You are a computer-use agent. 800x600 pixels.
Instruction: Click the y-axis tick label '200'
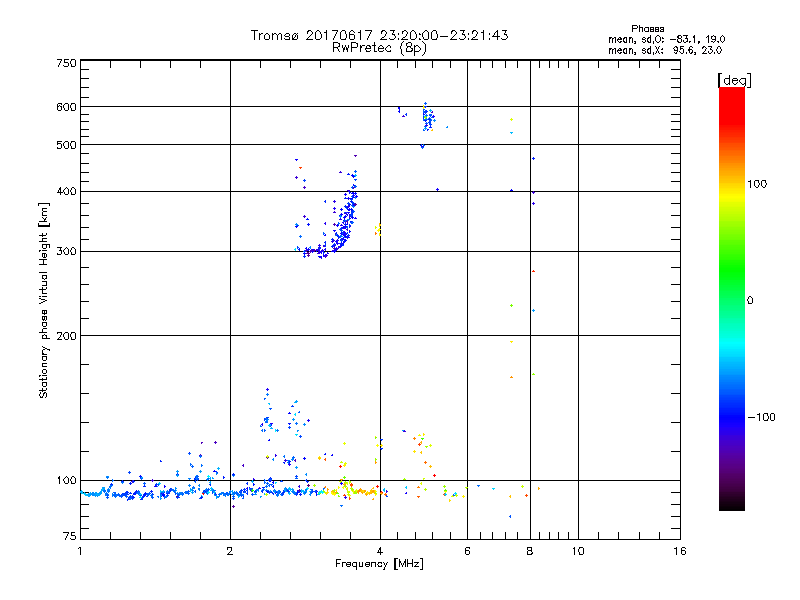[66, 336]
